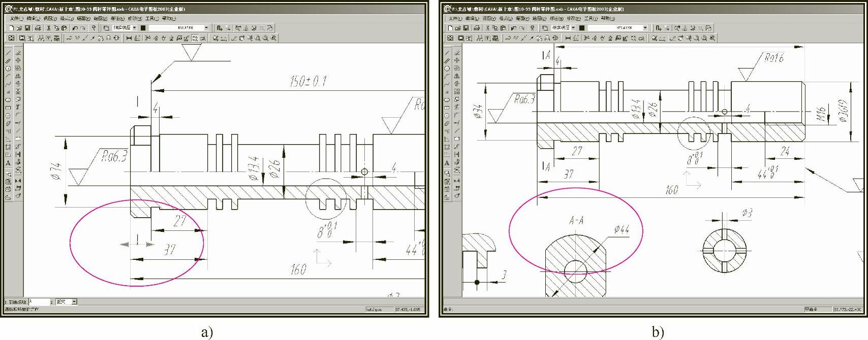Open 幅面 menu in right window
Screen dimensions: 868x340
[522, 18]
